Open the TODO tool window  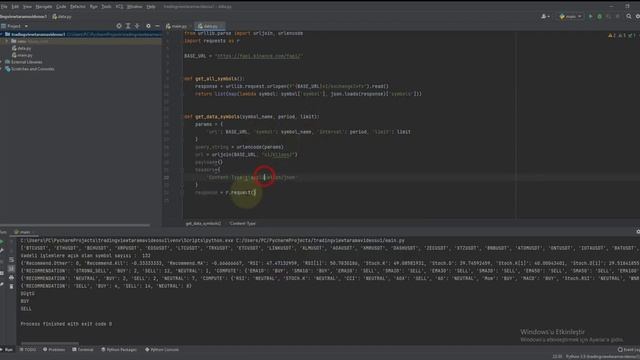[x=28, y=350]
